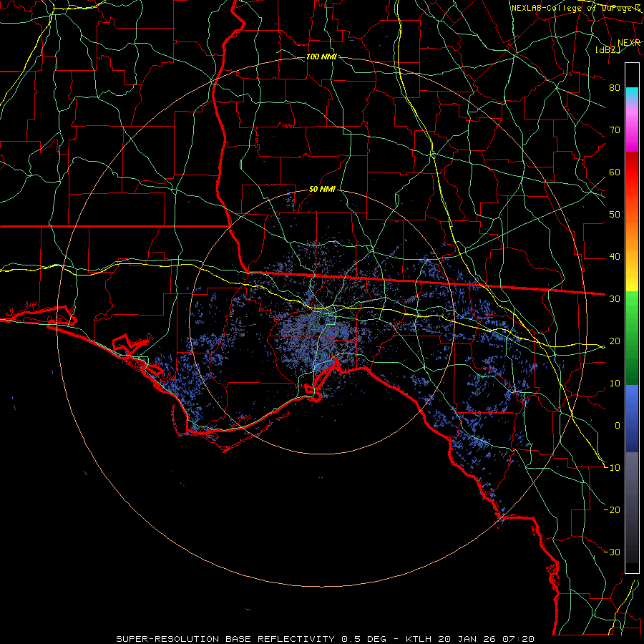This screenshot has height=644, width=644.
Task: Click the -20 value on the dBZ scale
Action: pos(612,510)
